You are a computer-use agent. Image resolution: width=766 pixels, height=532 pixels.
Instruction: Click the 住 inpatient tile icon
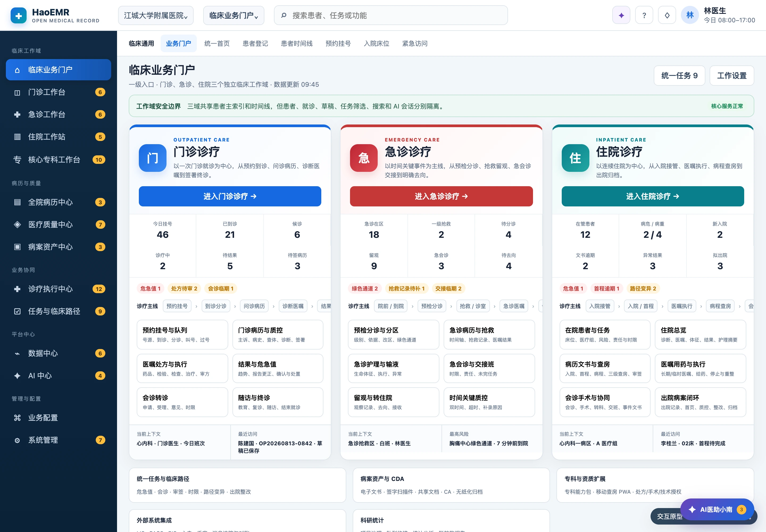(575, 158)
